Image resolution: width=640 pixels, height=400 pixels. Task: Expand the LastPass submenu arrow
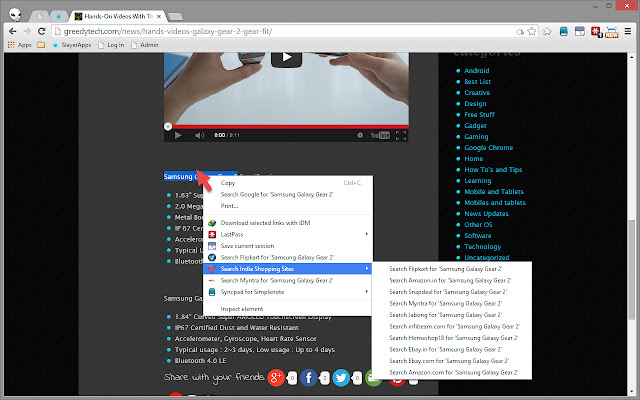coord(367,234)
